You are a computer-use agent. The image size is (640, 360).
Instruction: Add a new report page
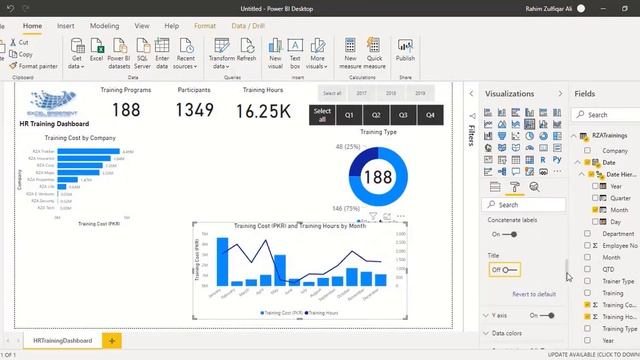[112, 340]
